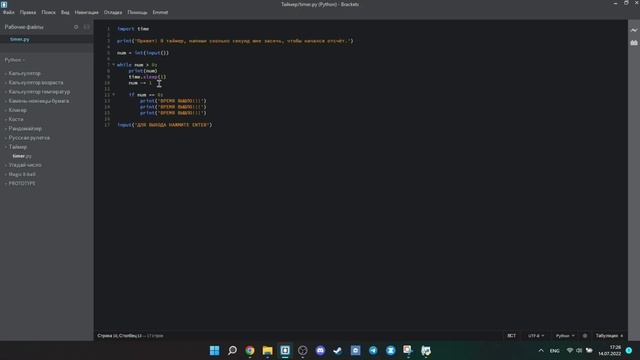The image size is (640, 360).
Task: Open the Отладка menu
Action: tap(113, 12)
